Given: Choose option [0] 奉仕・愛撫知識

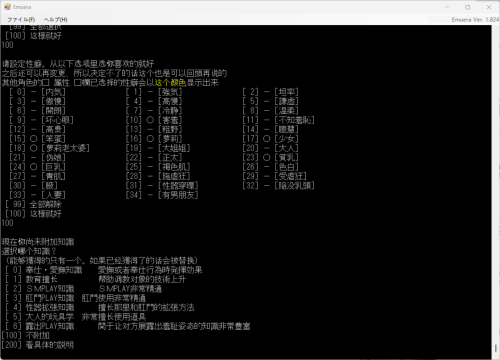Looking at the screenshot, I should click(x=104, y=270).
